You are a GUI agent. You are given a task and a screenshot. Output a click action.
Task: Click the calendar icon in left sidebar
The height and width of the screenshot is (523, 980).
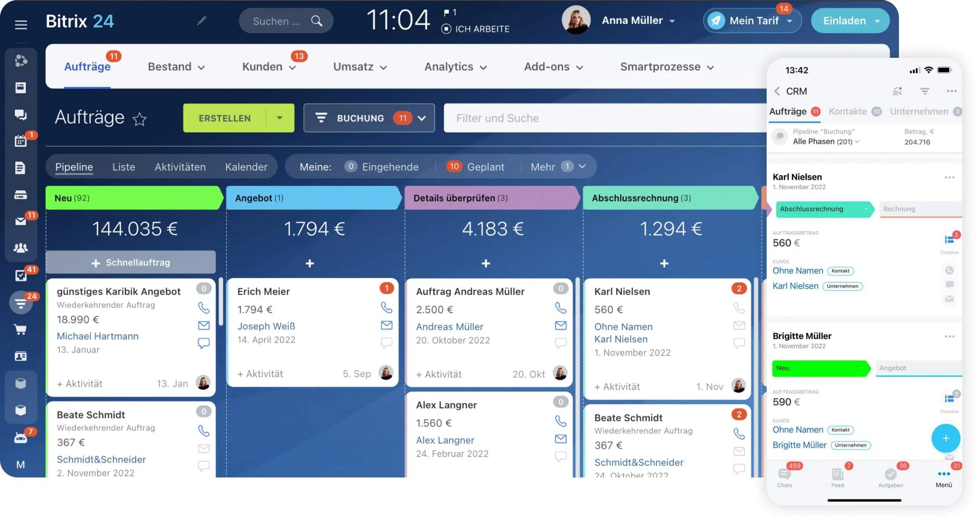point(21,141)
